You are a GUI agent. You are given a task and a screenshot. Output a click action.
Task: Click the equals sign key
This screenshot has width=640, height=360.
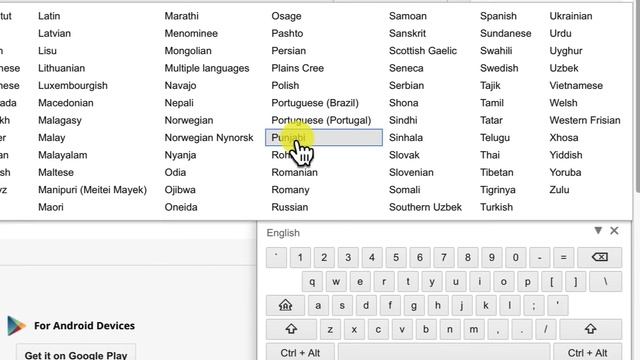point(563,258)
